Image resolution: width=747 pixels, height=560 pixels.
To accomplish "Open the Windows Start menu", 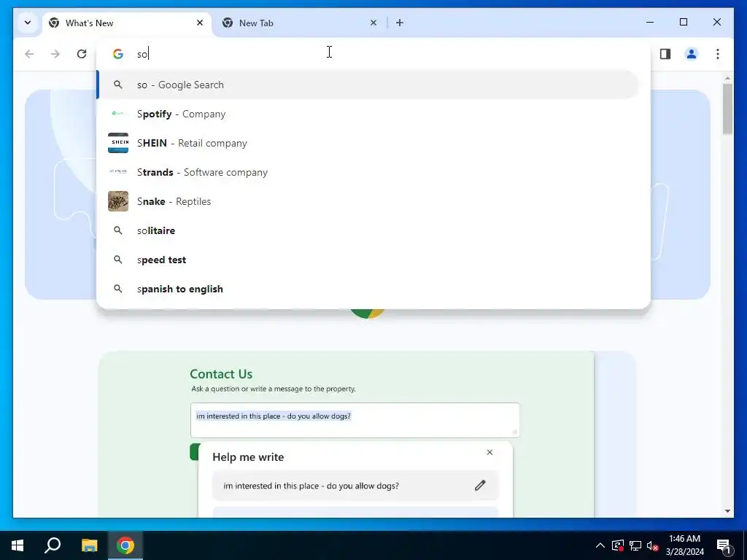I will [x=18, y=545].
